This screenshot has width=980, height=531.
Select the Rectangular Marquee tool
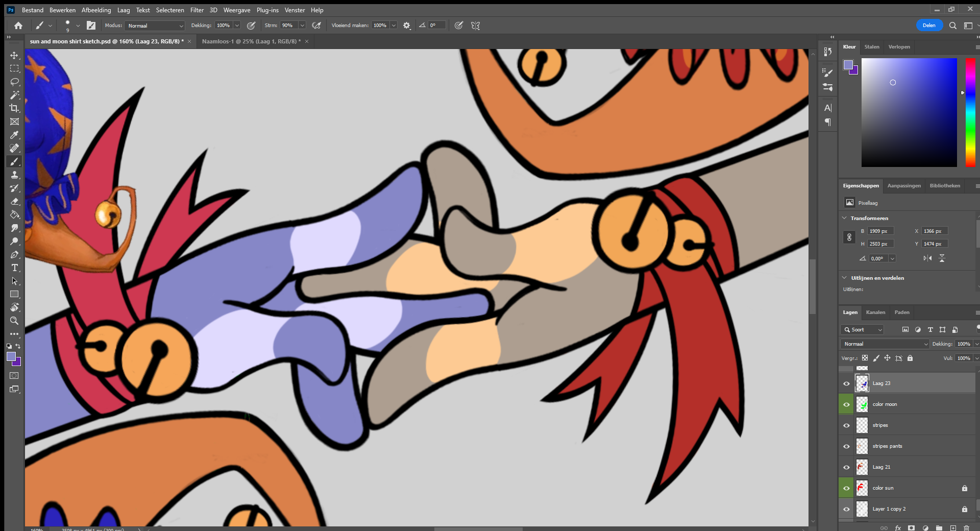click(x=14, y=68)
